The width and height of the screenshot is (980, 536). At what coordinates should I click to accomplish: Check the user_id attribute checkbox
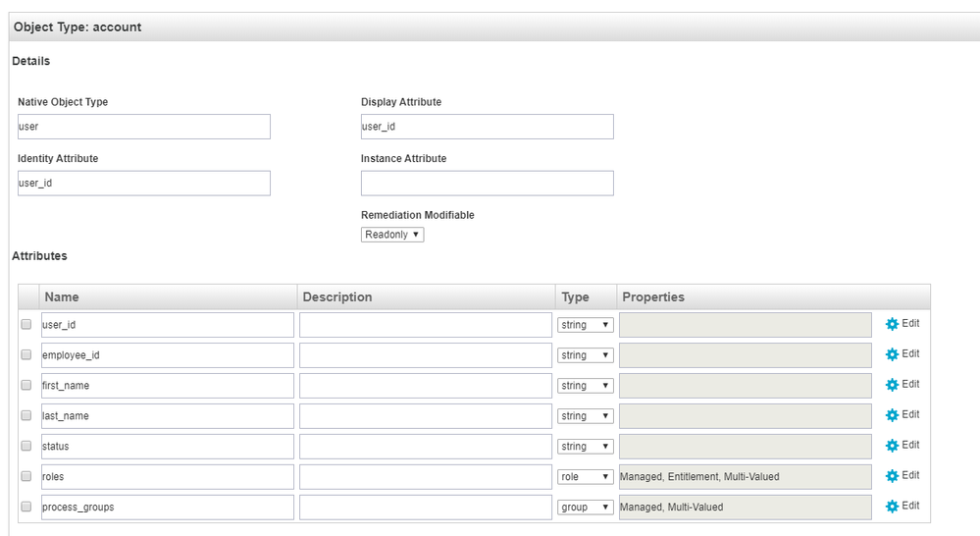tap(26, 325)
